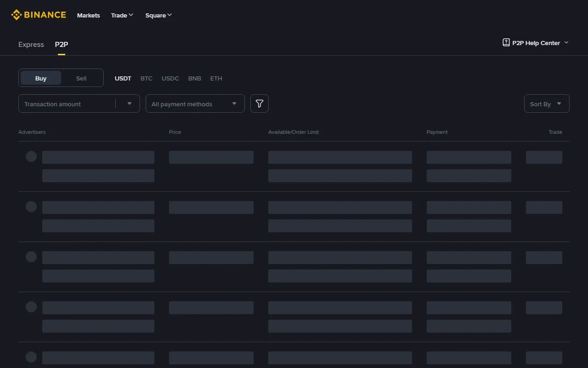Image resolution: width=588 pixels, height=368 pixels.
Task: Select USDC crypto tab
Action: click(x=170, y=78)
